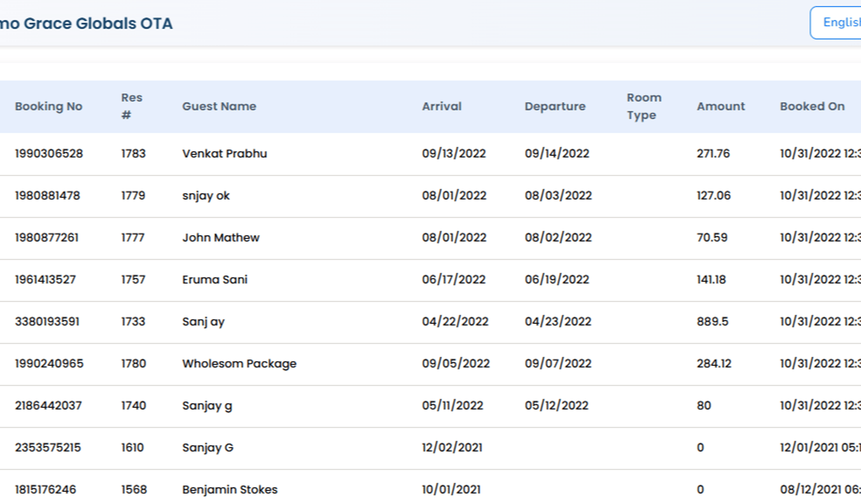Click arrival date 09/13/2022

click(454, 153)
